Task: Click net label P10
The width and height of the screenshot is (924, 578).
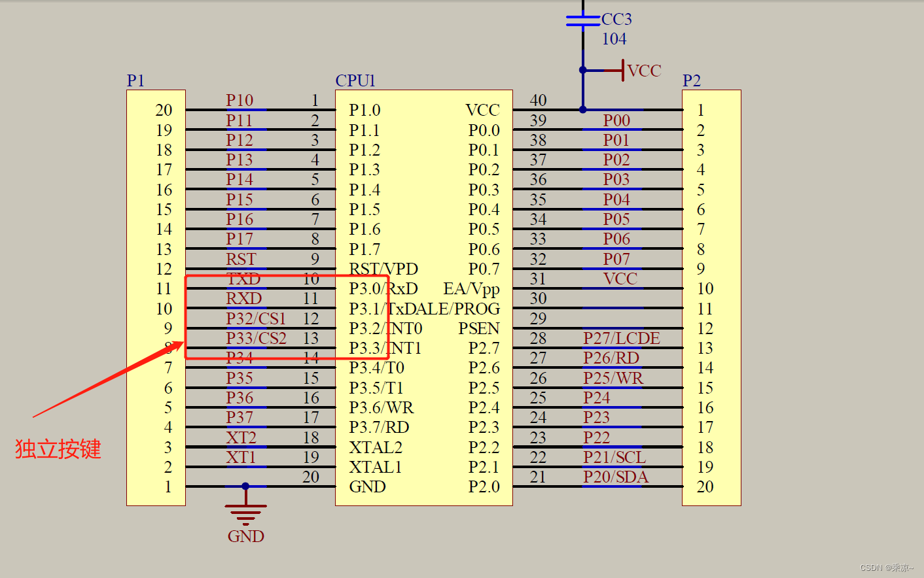Action: [x=240, y=100]
